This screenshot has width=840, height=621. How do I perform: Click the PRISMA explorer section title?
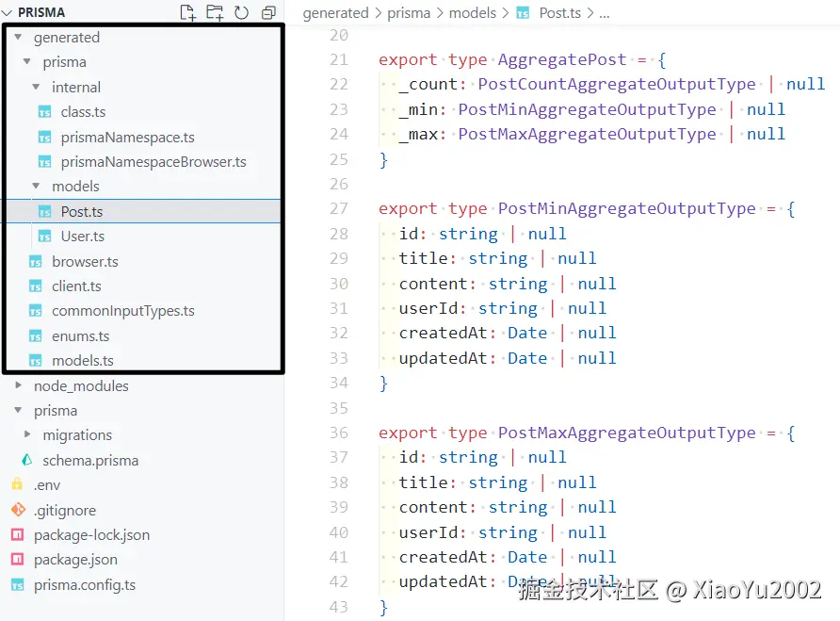point(41,12)
